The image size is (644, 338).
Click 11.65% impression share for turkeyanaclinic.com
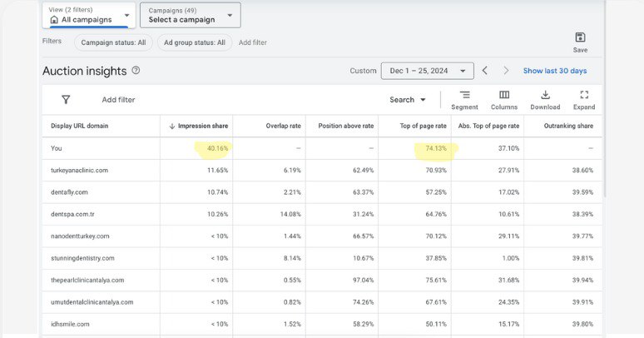click(217, 170)
